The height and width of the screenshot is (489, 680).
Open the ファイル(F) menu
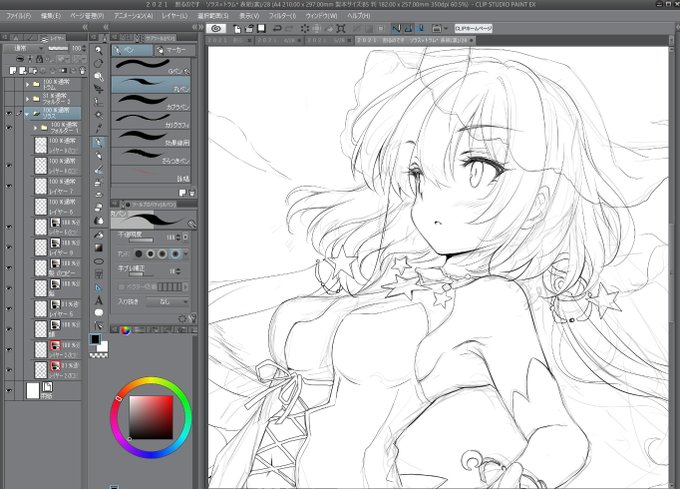tap(19, 16)
